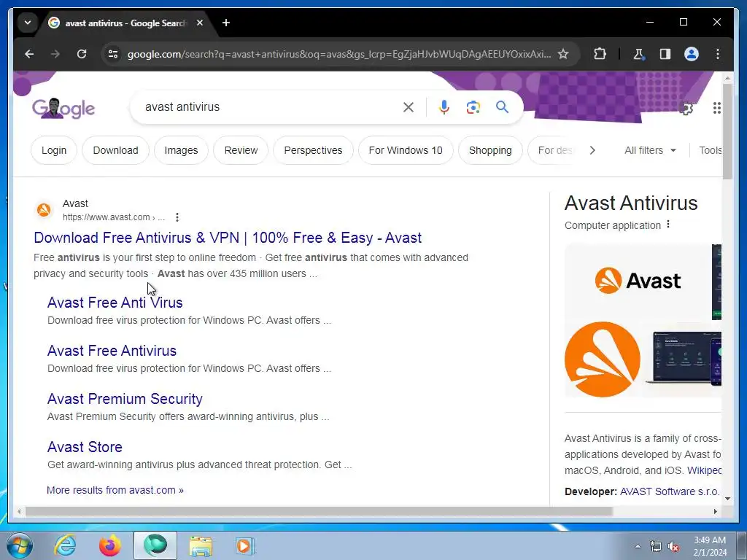747x560 pixels.
Task: Reload the Google search page
Action: (82, 54)
